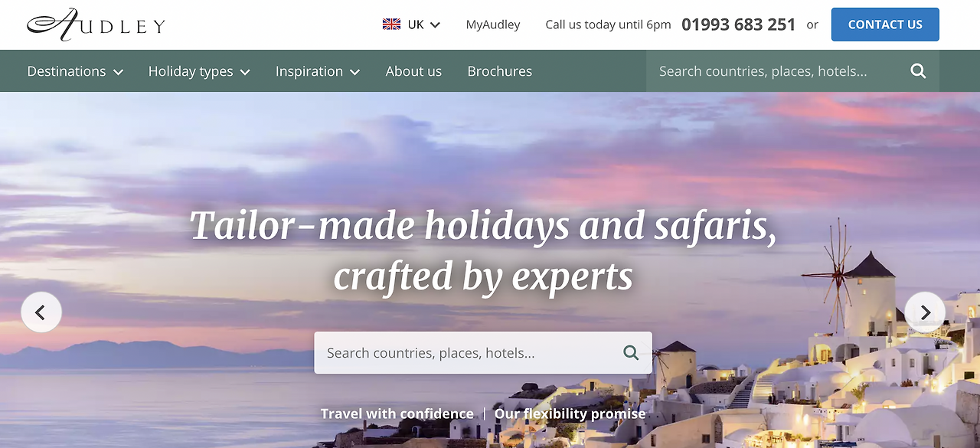Open the UK region selector dropdown
Viewport: 980px width, 448px height.
[x=412, y=25]
